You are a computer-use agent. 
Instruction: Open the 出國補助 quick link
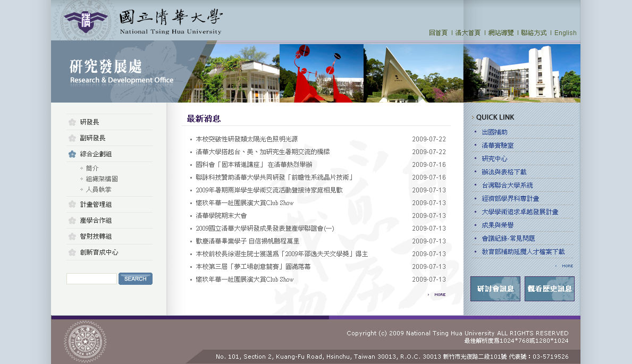tap(494, 132)
